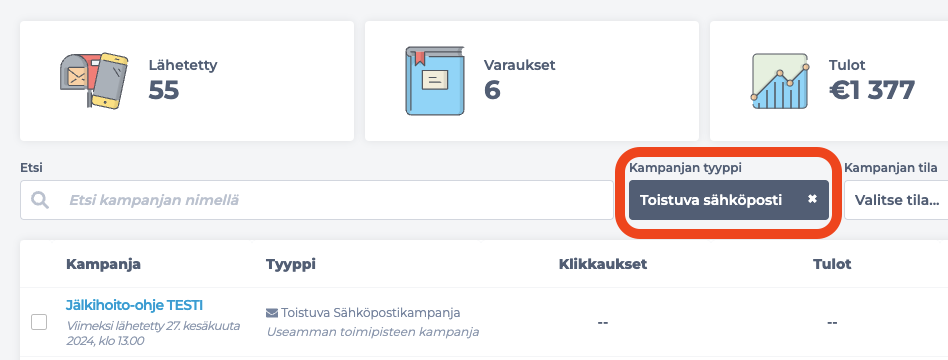
Task: Click the mailbox and phone Lähetetty icon
Action: [x=94, y=80]
